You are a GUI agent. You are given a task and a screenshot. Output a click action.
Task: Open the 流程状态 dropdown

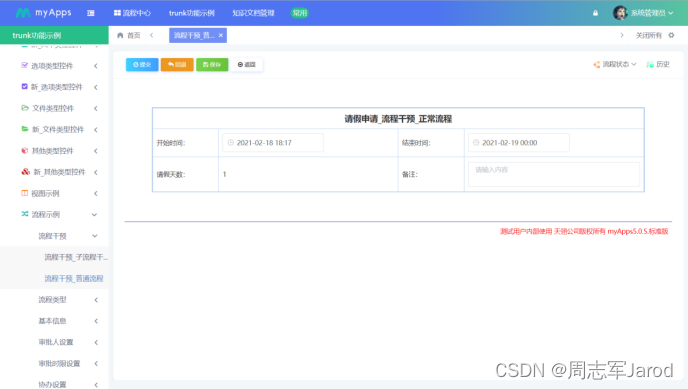615,64
